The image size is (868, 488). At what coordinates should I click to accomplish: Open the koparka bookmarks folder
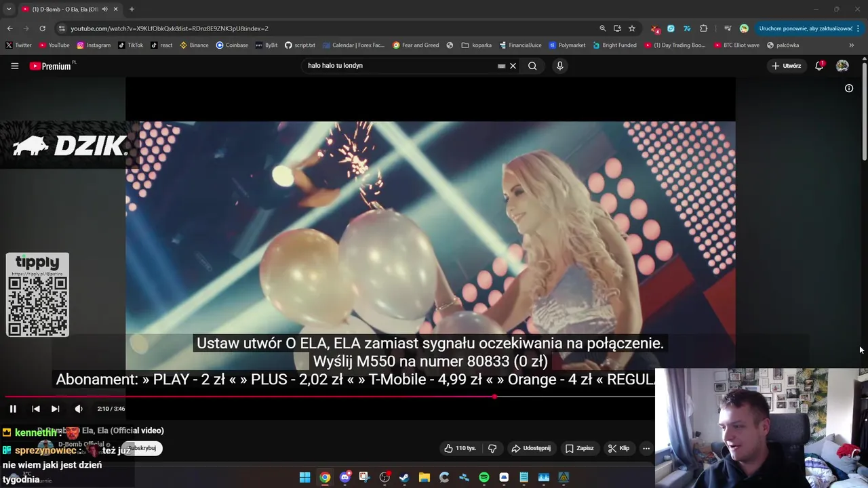pos(477,45)
